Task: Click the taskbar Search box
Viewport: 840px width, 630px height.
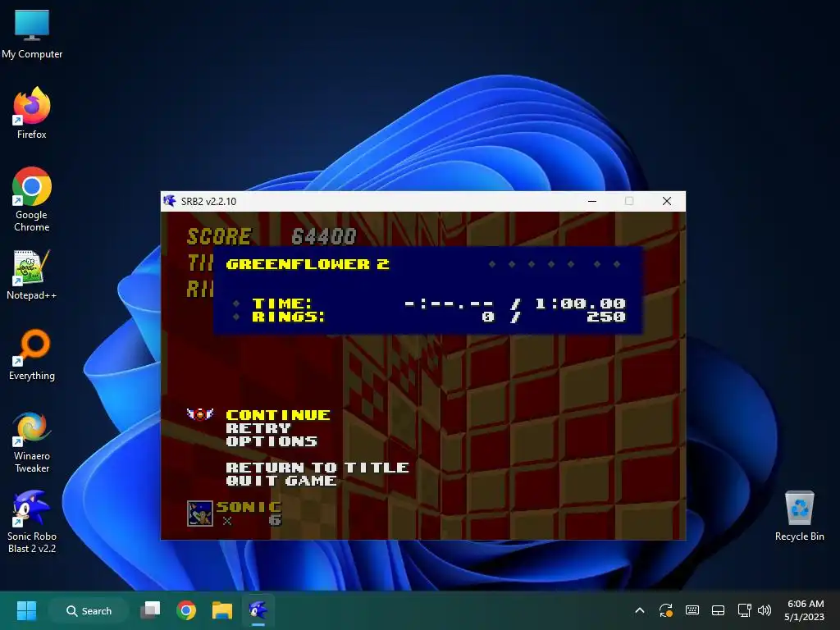Action: pyautogui.click(x=89, y=610)
